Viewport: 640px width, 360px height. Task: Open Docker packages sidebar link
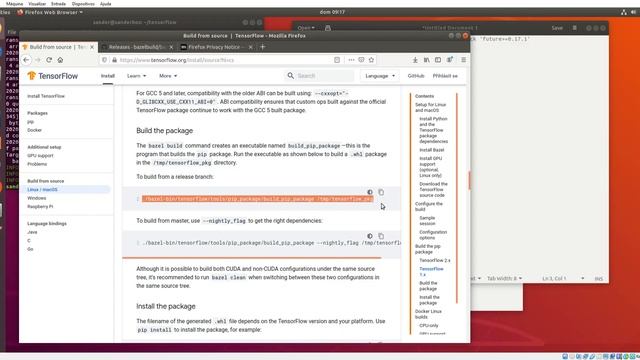(34, 130)
